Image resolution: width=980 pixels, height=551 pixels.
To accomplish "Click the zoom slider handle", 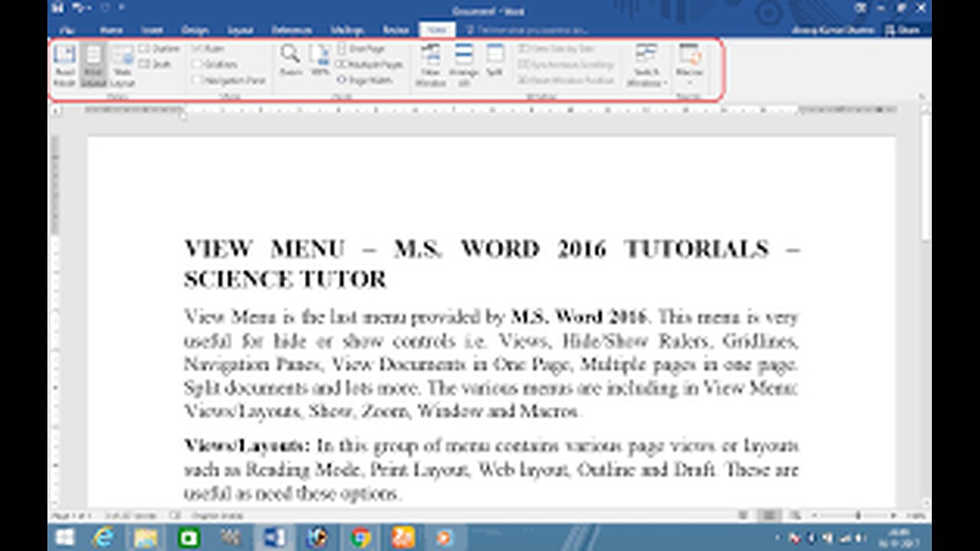I will tap(857, 517).
